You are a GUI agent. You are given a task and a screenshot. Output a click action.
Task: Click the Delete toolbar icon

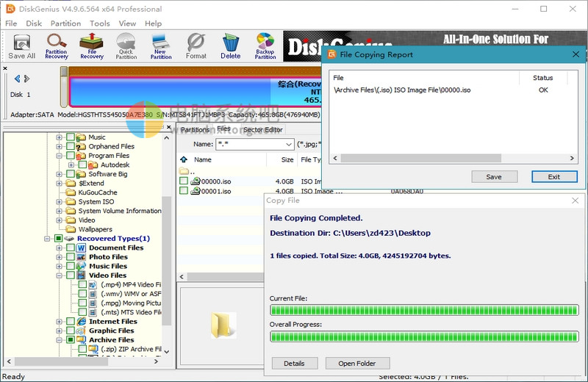pyautogui.click(x=230, y=46)
